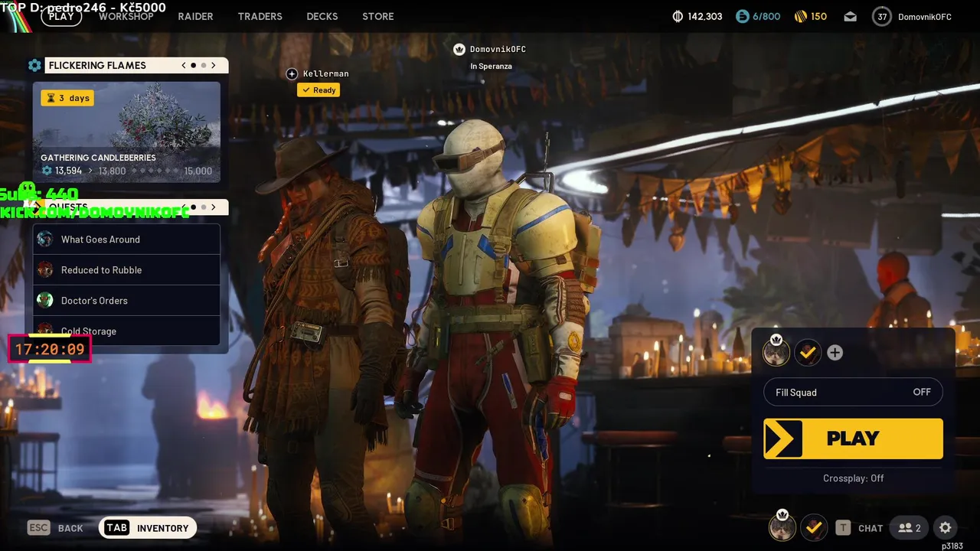Click squad leader avatar in bottom bar
Screen dimensions: 980x551
(x=782, y=527)
